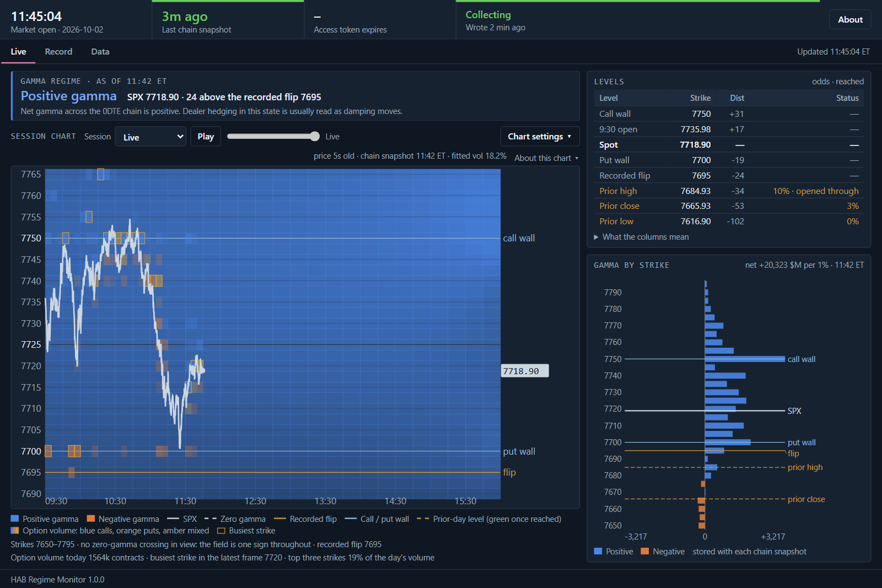882x588 pixels.
Task: Select the Put wall row label
Action: coord(614,160)
